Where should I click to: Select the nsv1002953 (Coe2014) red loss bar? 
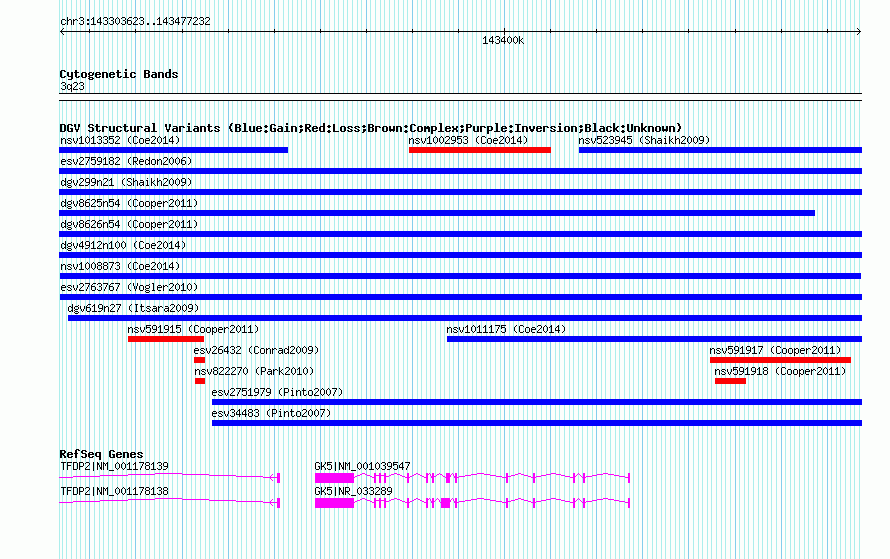tap(480, 150)
